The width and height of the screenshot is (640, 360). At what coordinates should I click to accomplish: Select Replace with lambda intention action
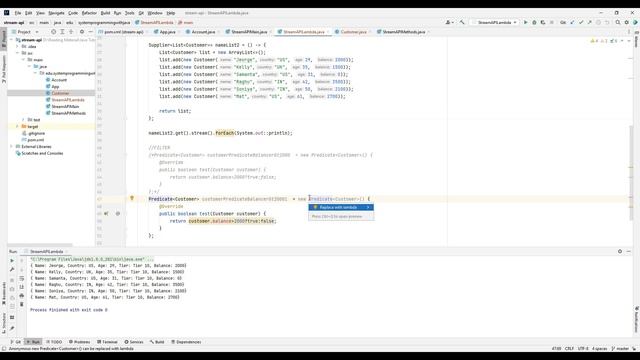click(341, 207)
